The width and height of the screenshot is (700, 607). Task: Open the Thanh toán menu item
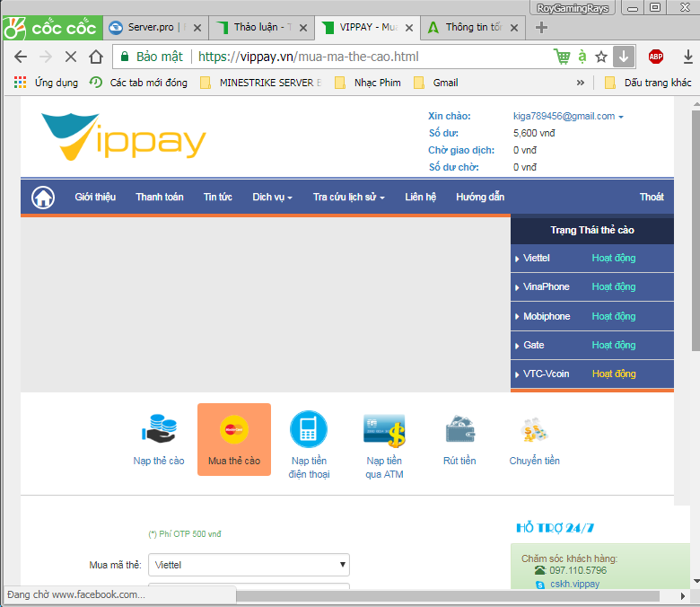160,197
